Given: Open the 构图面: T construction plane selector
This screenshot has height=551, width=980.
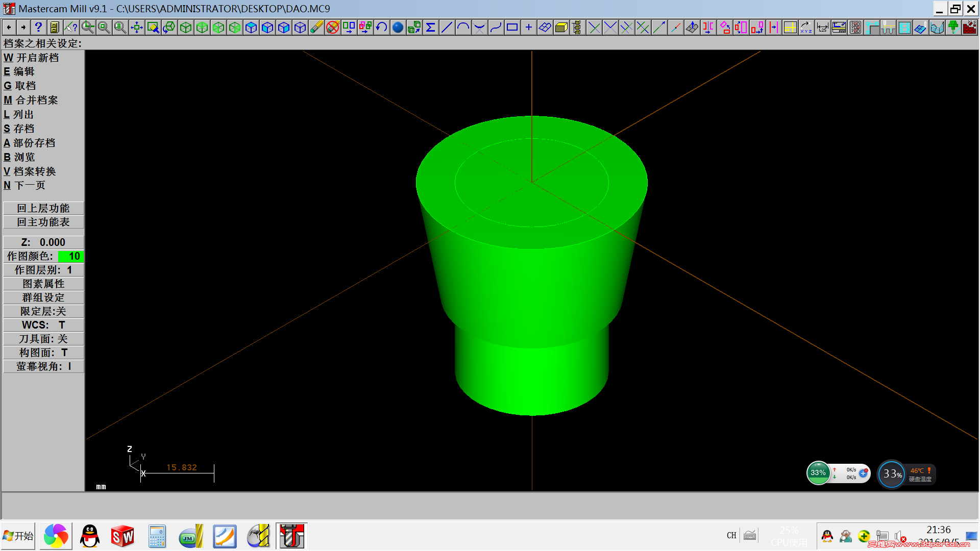Looking at the screenshot, I should [x=43, y=353].
